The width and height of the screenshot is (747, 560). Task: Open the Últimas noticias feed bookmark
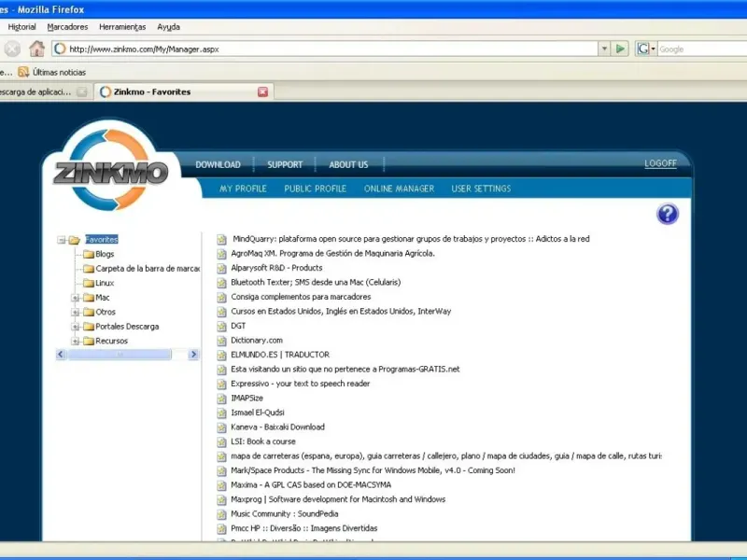pos(52,73)
